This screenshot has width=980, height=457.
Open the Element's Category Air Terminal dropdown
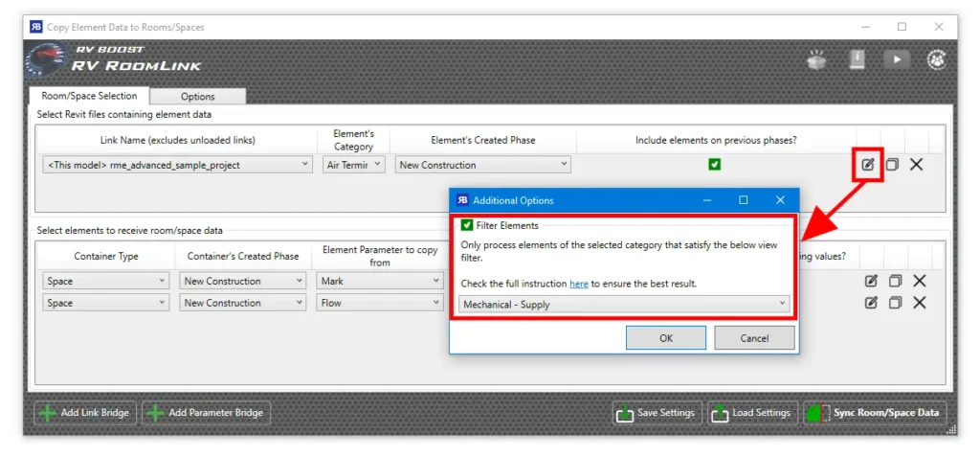[x=354, y=165]
